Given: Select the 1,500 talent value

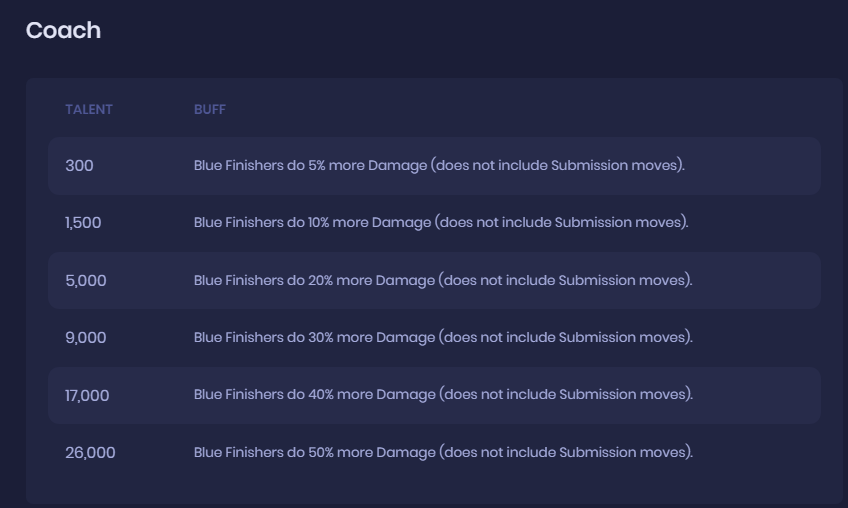Looking at the screenshot, I should [x=83, y=223].
